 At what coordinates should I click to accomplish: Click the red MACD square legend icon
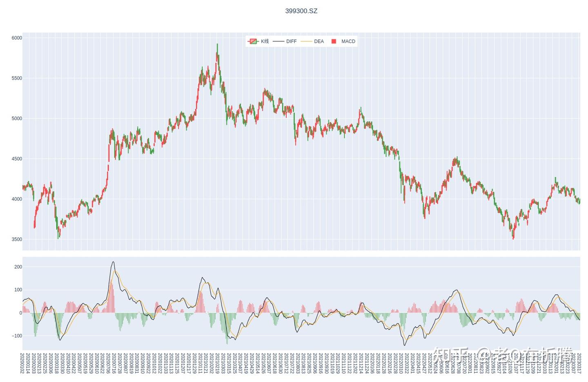pos(333,41)
